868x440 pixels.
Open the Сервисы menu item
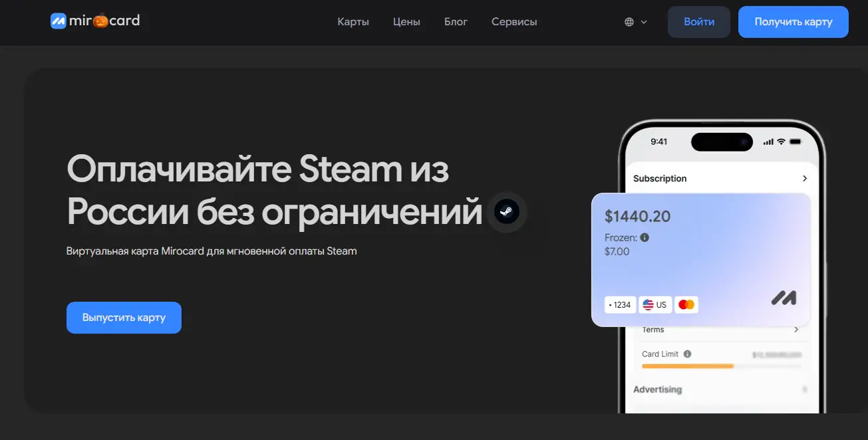[x=514, y=22]
